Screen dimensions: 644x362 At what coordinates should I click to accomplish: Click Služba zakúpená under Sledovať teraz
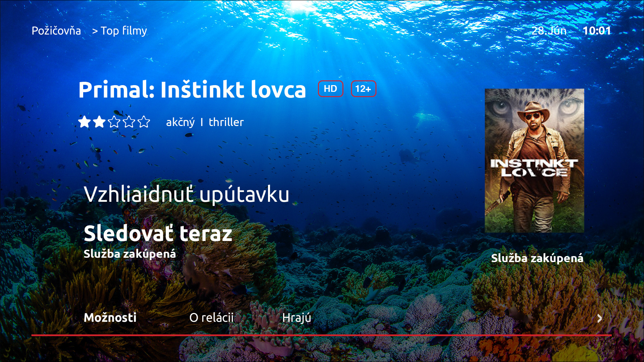[130, 254]
